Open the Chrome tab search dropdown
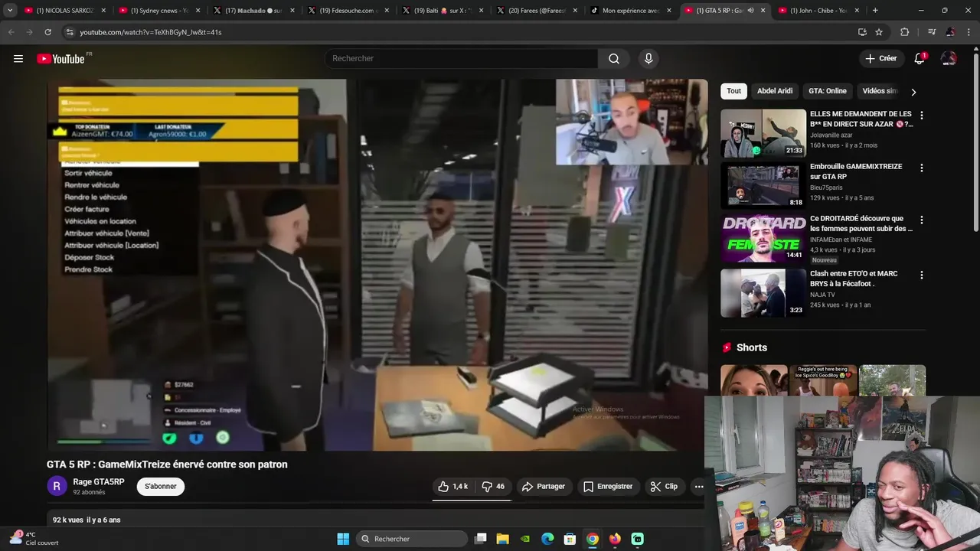The width and height of the screenshot is (980, 551). (x=10, y=11)
